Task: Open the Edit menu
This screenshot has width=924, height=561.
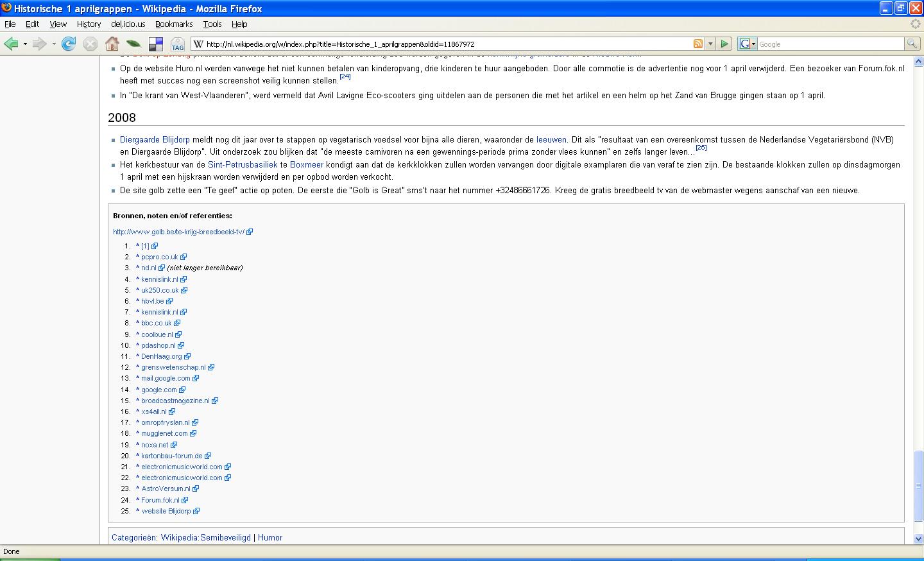Action: point(32,24)
